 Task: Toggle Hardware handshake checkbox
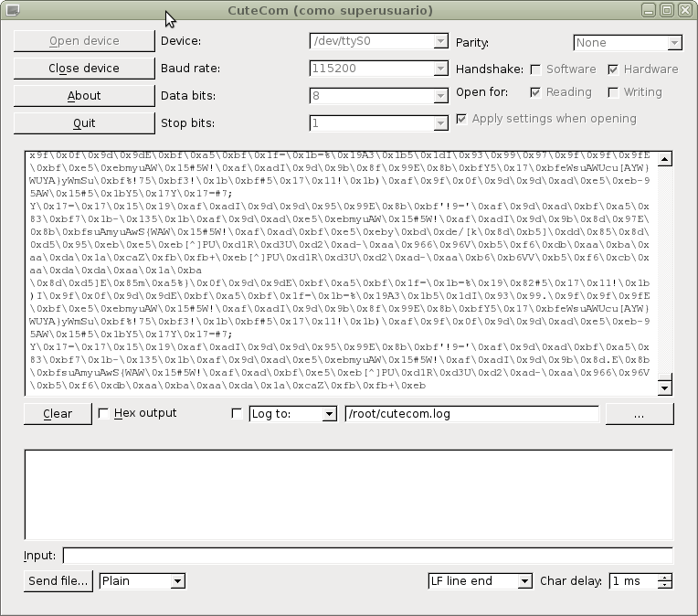point(613,69)
